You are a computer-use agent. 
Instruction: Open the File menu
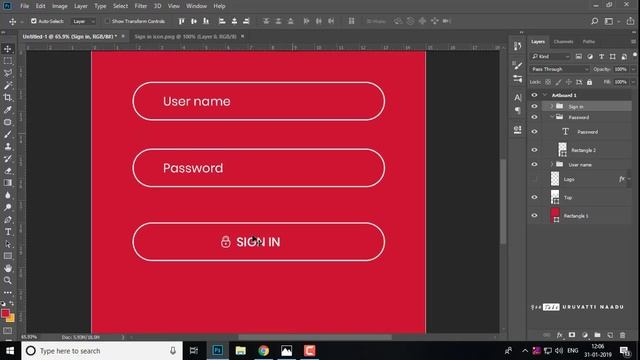(x=24, y=6)
